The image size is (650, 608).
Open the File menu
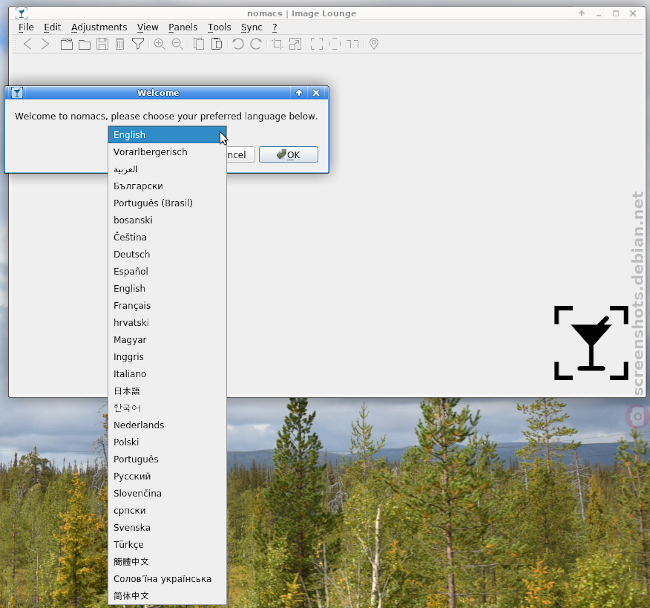(x=26, y=27)
